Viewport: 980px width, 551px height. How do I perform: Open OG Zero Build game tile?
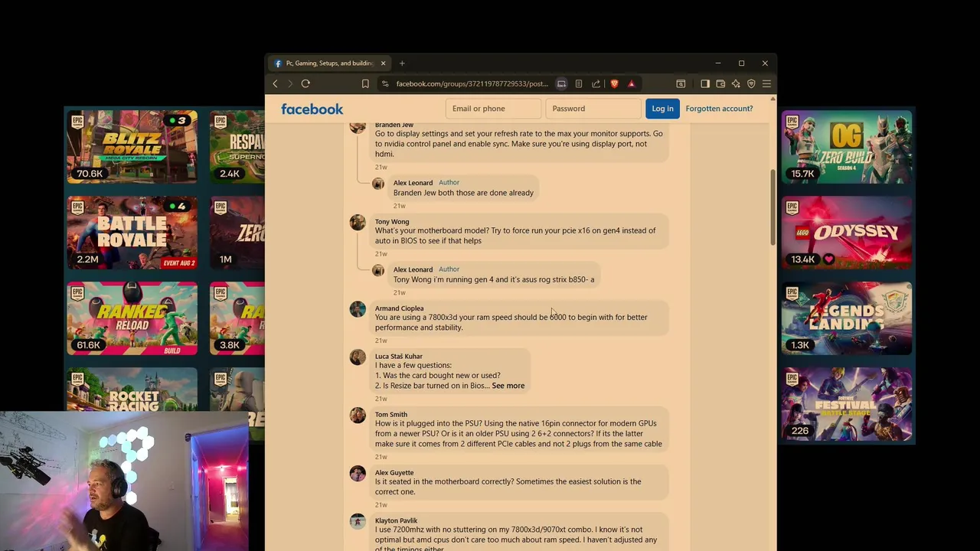click(x=847, y=147)
